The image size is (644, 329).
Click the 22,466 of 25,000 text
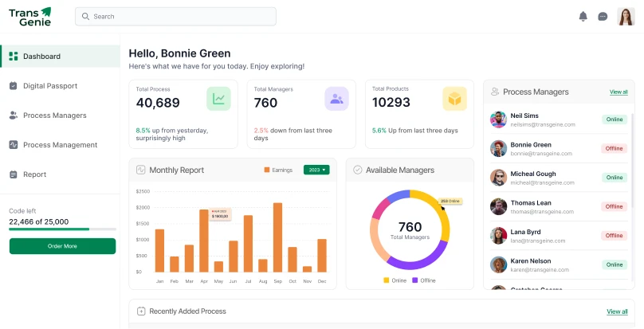(x=38, y=221)
